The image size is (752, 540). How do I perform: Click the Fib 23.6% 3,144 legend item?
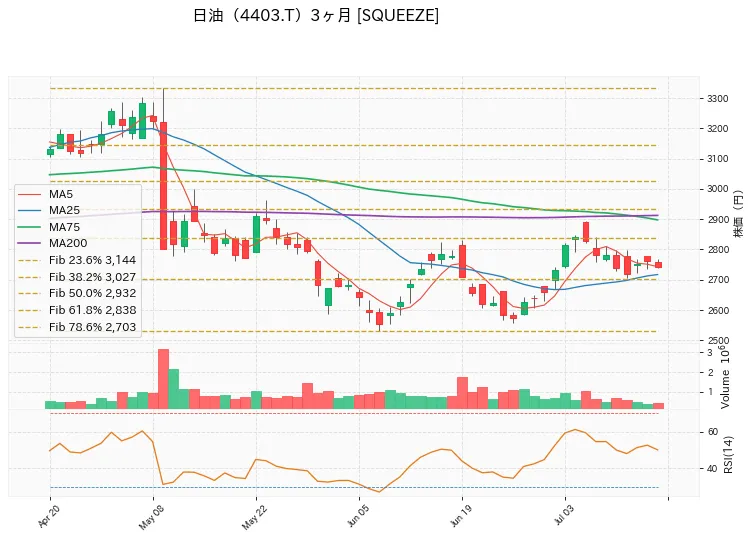tap(77, 260)
